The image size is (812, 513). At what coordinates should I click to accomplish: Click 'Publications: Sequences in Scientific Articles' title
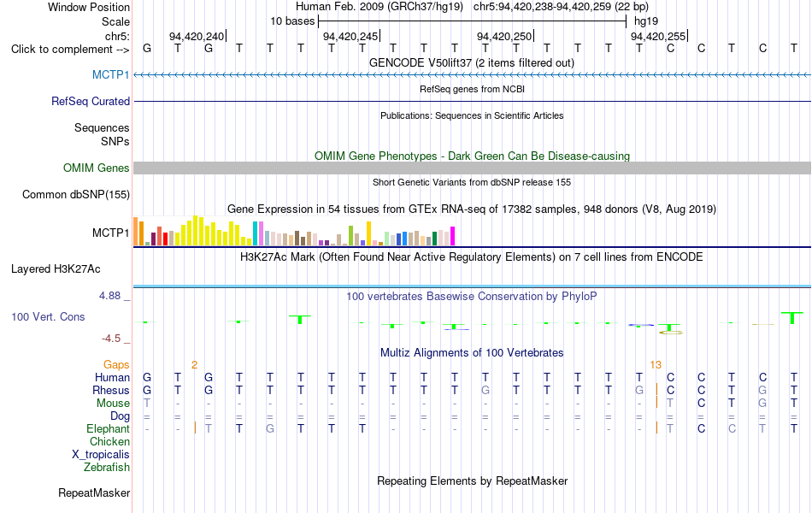pyautogui.click(x=472, y=115)
